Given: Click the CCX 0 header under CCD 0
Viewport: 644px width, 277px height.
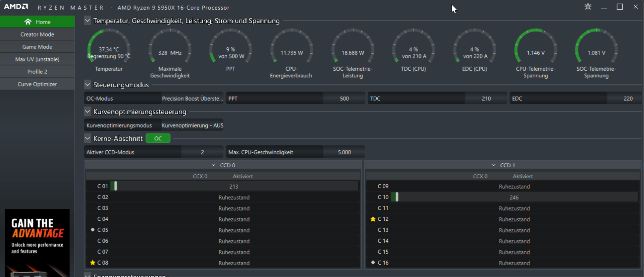Looking at the screenshot, I should click(x=200, y=176).
